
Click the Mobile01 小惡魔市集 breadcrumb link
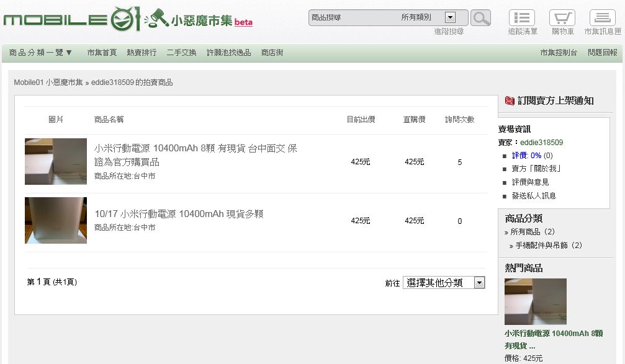(48, 82)
